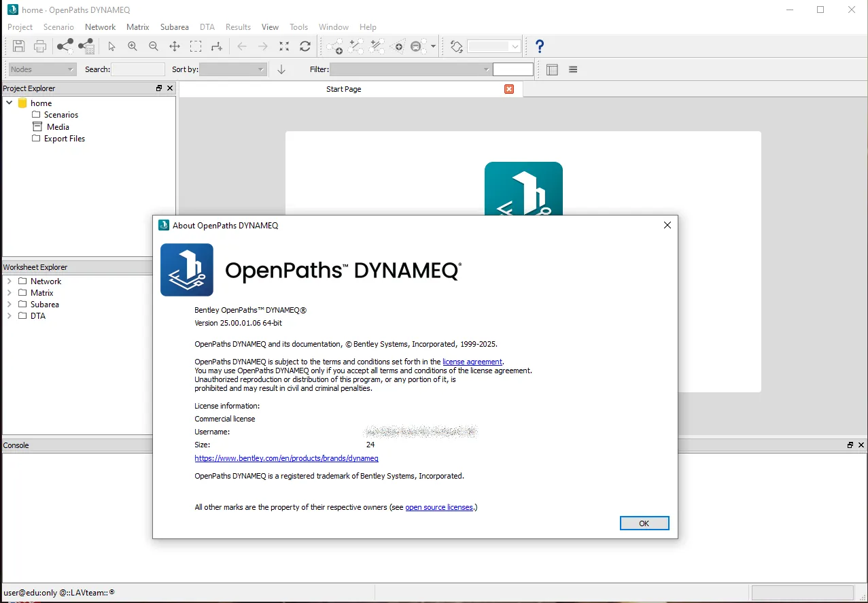The image size is (868, 603).
Task: Activate the Zoom In magnifier tool
Action: [133, 46]
